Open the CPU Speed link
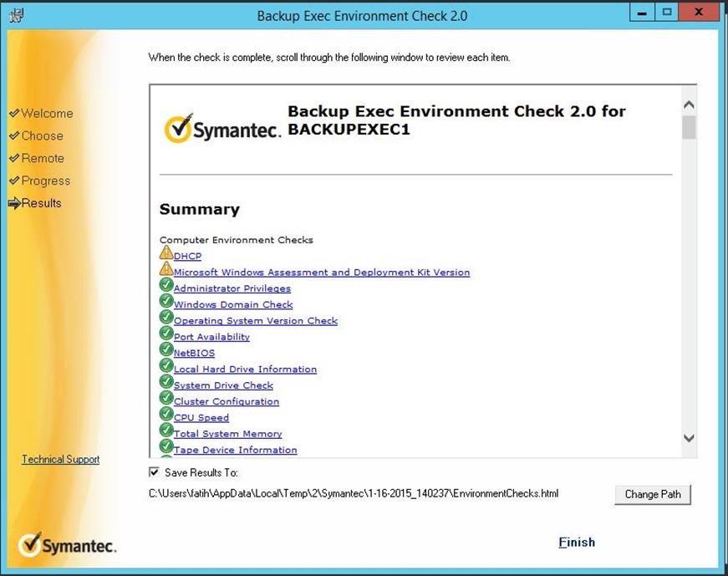 (201, 418)
